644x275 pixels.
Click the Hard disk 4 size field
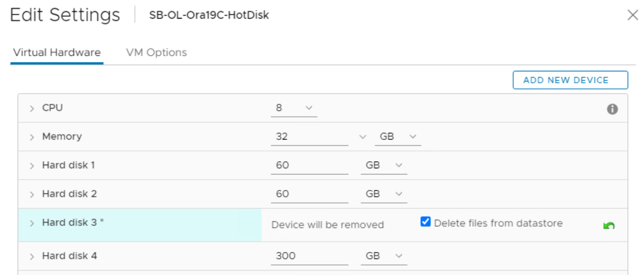[x=309, y=256]
